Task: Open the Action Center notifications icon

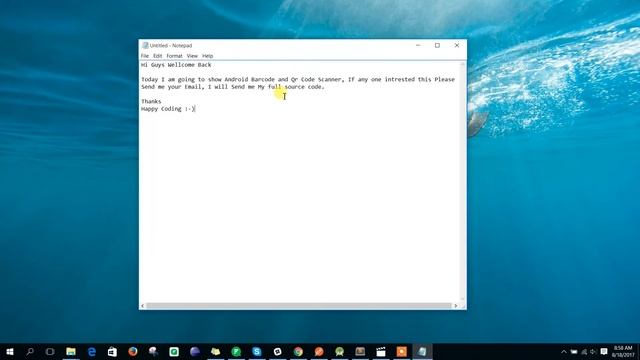Action: (604, 351)
